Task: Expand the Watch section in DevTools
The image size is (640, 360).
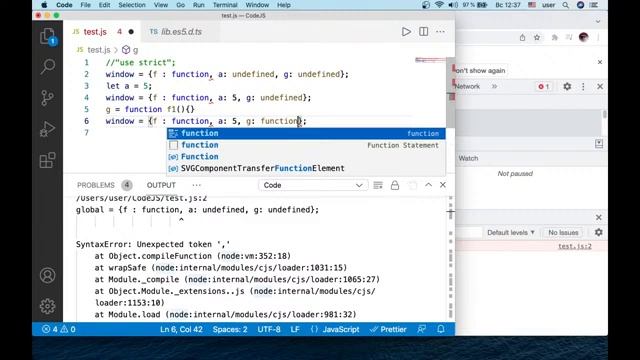Action: click(468, 158)
